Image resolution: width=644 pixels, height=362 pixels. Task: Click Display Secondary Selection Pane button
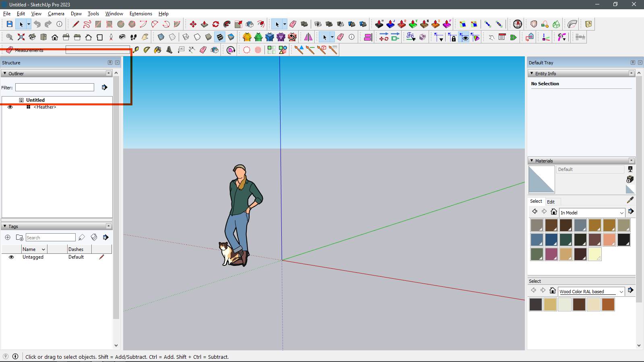(x=630, y=169)
